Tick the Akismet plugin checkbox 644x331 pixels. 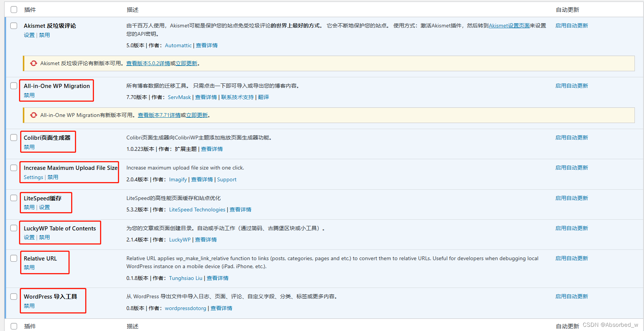click(x=14, y=26)
